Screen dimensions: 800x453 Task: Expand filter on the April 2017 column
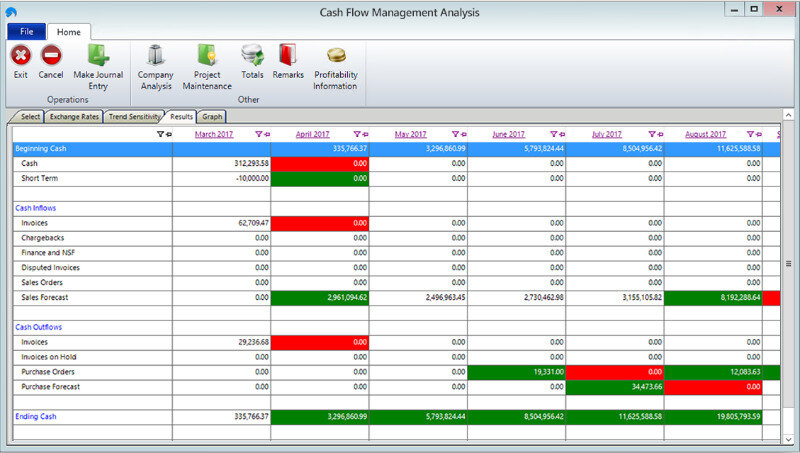coord(357,134)
